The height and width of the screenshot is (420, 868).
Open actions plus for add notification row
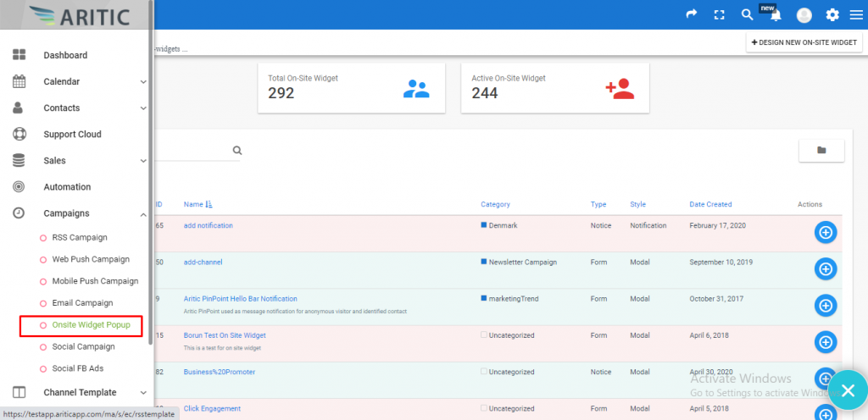pyautogui.click(x=826, y=232)
